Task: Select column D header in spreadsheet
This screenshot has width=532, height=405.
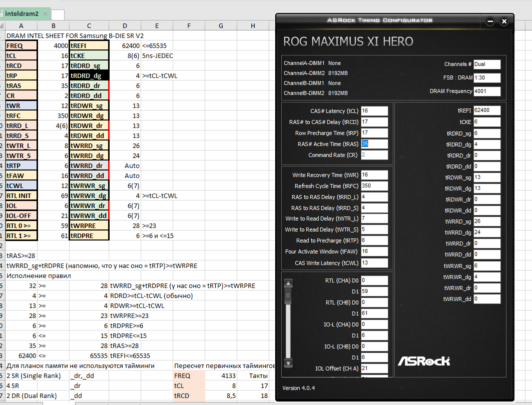Action: 125,26
